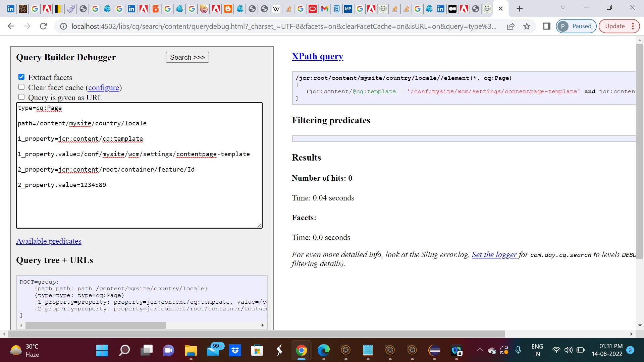Expand the tab search dropdown chevron
Image resolution: width=644 pixels, height=362 pixels.
tap(563, 7)
